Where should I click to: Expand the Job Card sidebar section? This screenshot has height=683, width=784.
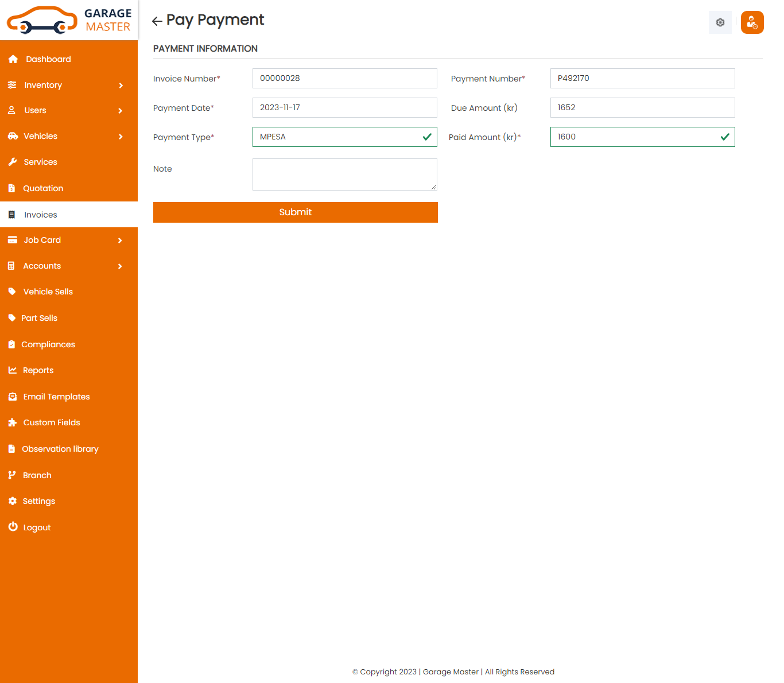coord(69,240)
